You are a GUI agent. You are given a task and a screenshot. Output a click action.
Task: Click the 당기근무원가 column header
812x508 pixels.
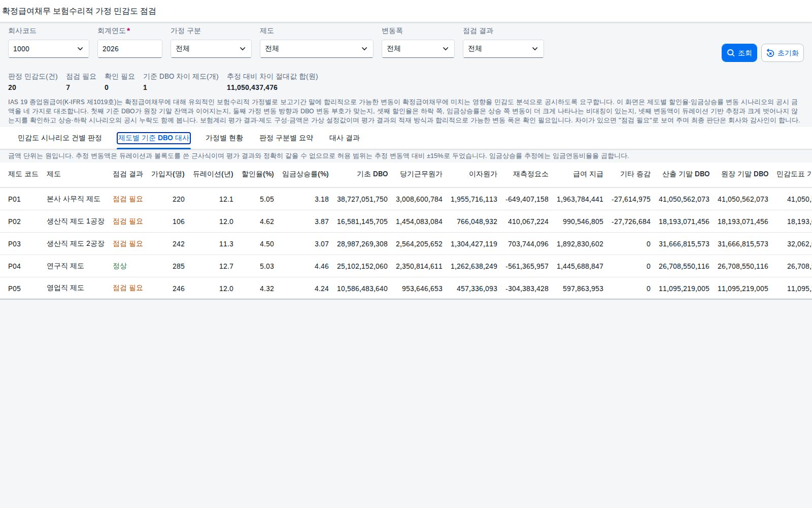pos(421,174)
